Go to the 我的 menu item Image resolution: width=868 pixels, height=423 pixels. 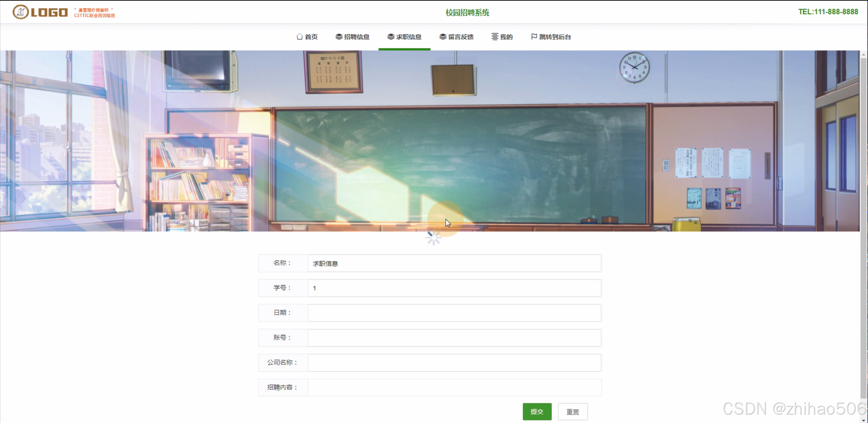506,37
